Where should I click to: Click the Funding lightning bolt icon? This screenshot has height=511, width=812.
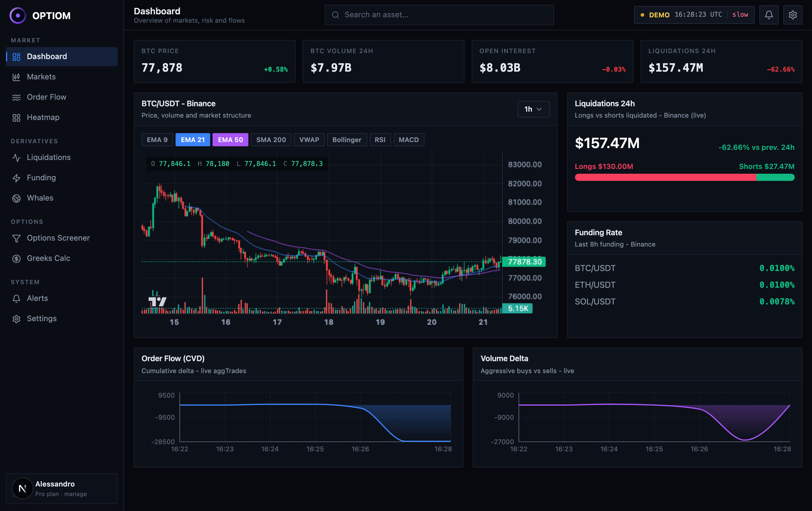[16, 178]
